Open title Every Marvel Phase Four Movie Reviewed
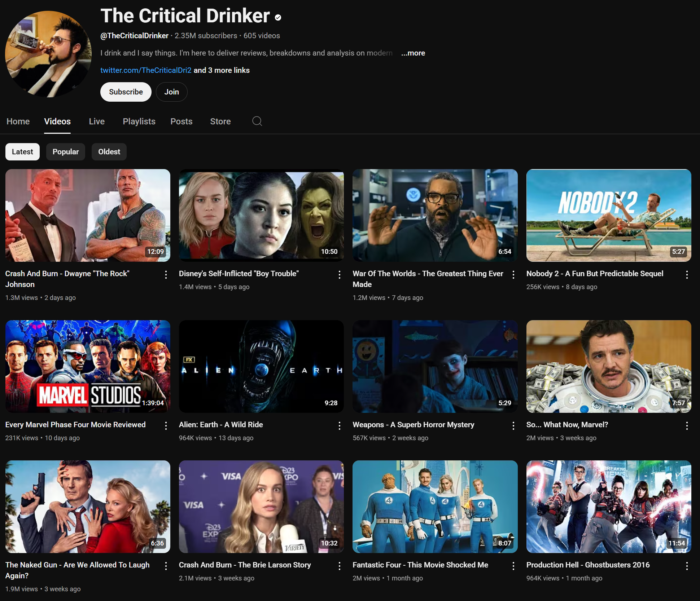Screen dimensions: 700x601 pyautogui.click(x=75, y=425)
